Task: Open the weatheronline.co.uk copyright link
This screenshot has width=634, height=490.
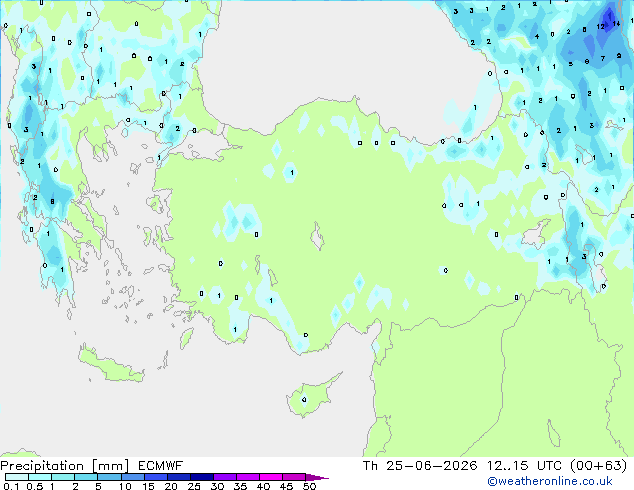Action: click(550, 481)
